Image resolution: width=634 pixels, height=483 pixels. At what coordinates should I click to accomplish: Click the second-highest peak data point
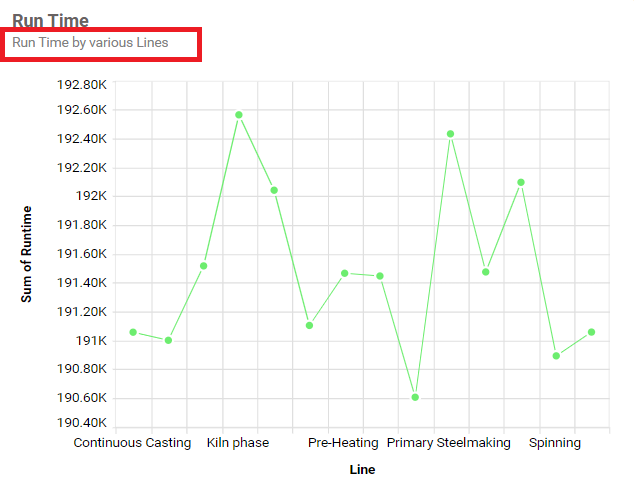point(451,134)
